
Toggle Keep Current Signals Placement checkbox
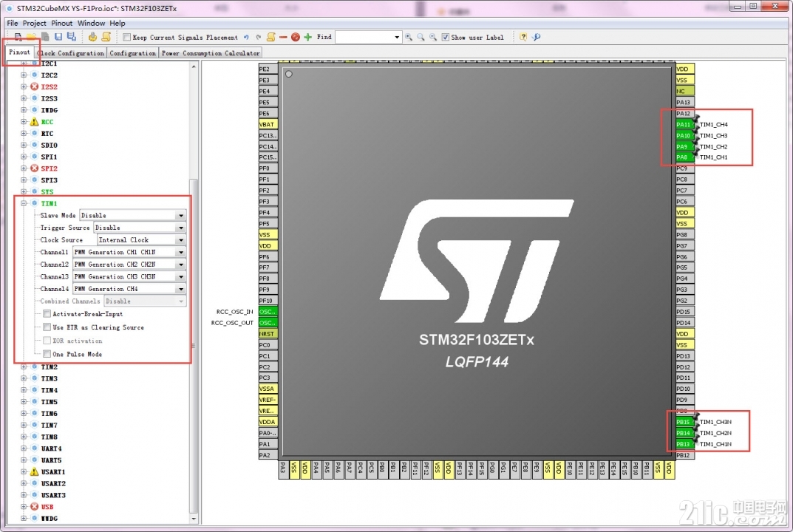pyautogui.click(x=127, y=37)
